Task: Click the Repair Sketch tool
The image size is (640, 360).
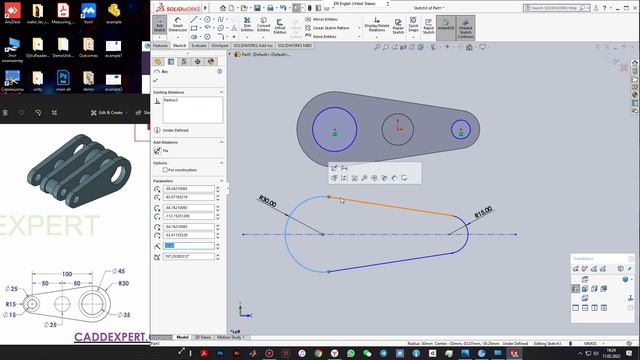Action: tap(398, 25)
